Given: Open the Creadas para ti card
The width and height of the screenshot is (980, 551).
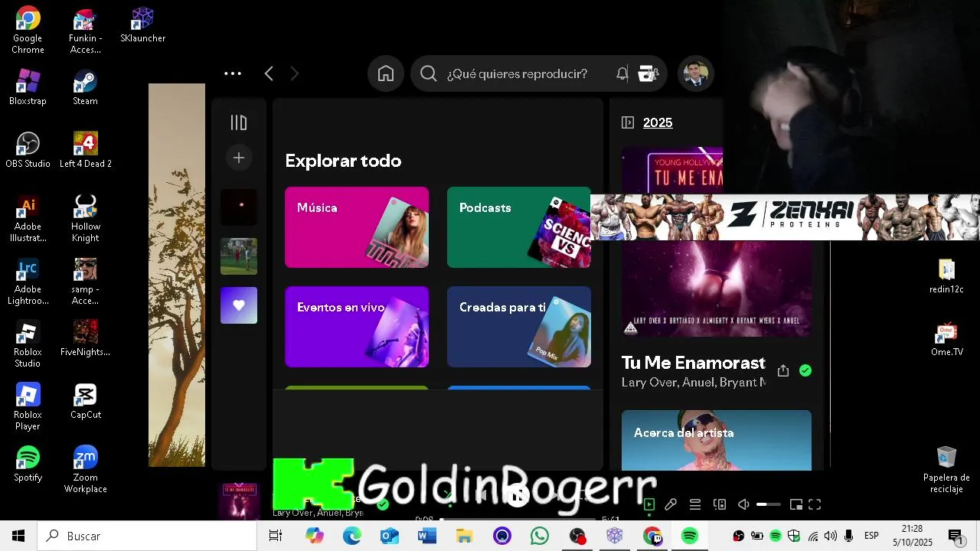Looking at the screenshot, I should pos(519,327).
